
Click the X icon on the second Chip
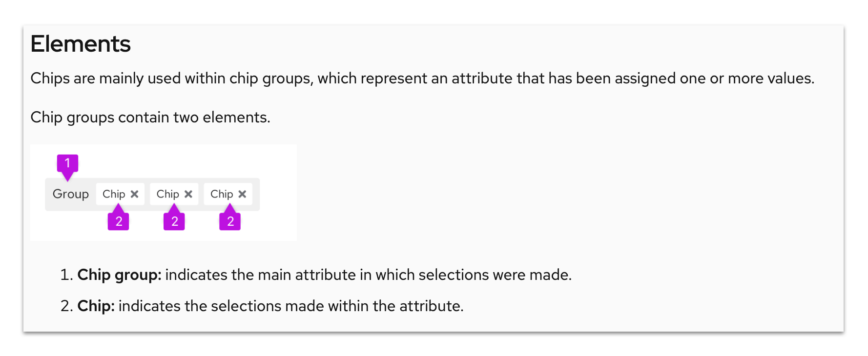click(190, 194)
